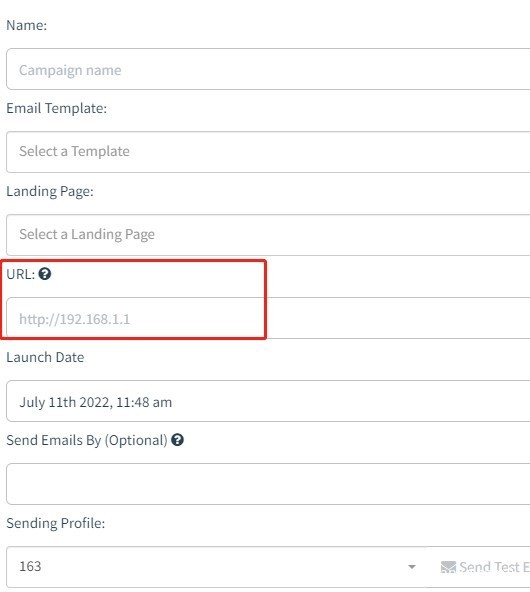
Task: Click the Sending Profile: label
Action: [x=56, y=523]
